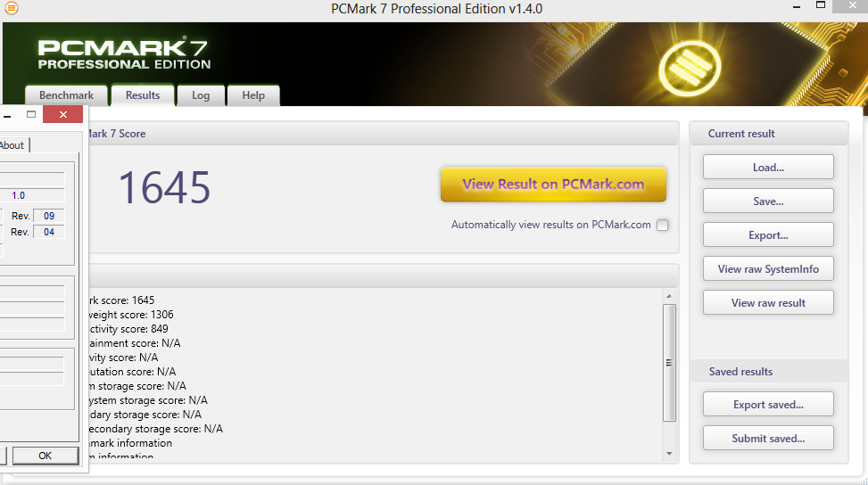Minimize the small dialog window

point(7,116)
